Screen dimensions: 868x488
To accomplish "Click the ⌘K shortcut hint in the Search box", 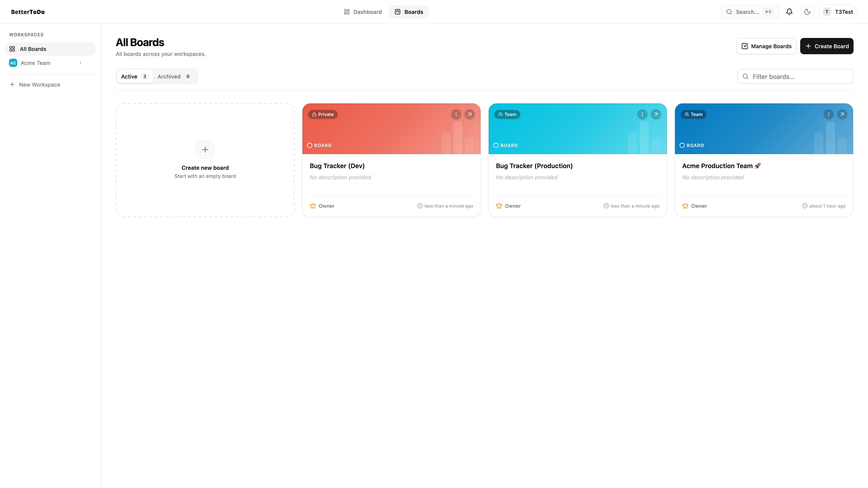I will [x=768, y=12].
